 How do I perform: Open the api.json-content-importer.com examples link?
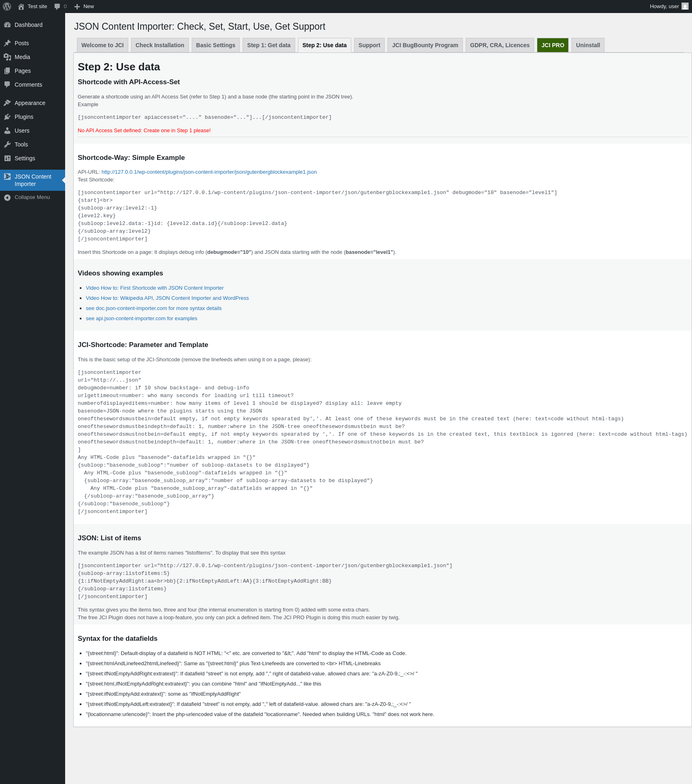pyautogui.click(x=141, y=319)
